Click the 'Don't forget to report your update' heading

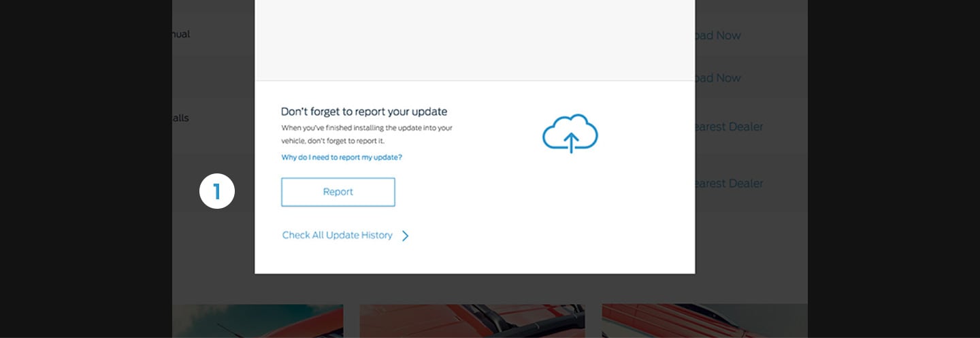(x=364, y=112)
